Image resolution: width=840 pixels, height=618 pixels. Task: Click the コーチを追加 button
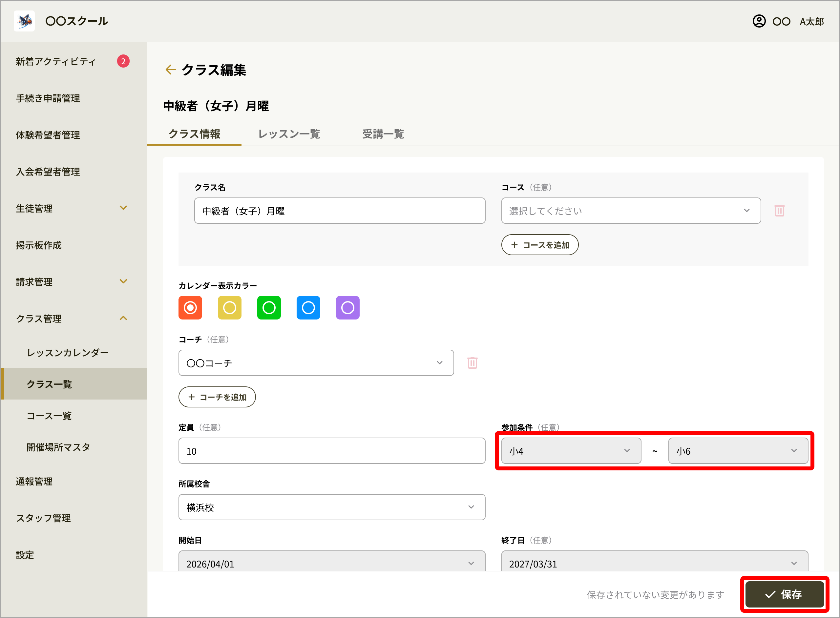coord(217,397)
